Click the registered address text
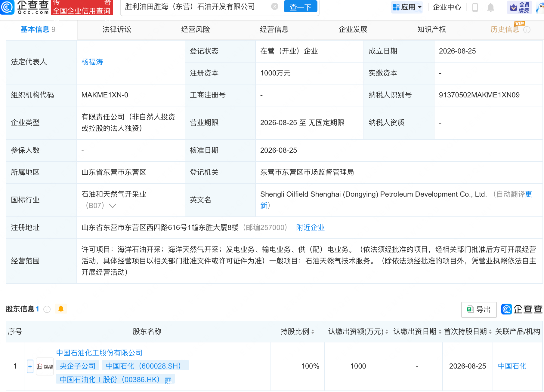This screenshot has height=392, width=544. click(160, 228)
